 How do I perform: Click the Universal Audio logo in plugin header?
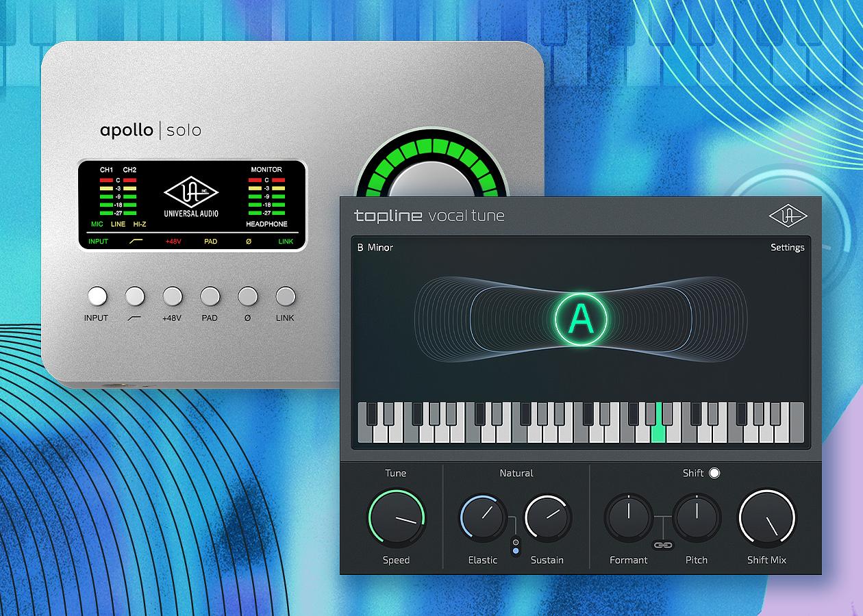point(788,216)
